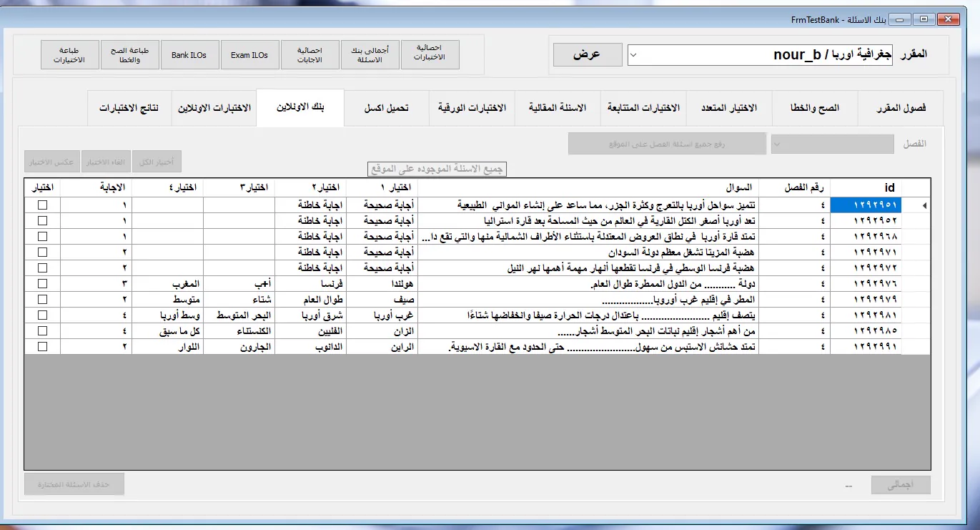Open احصائية الاختبارات statistics
The image size is (980, 530).
[430, 54]
